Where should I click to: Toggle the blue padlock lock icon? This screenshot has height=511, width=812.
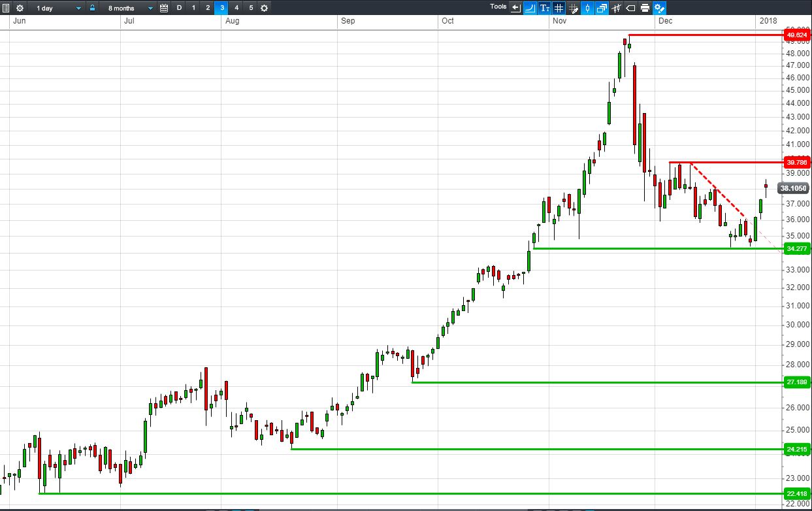(92, 8)
